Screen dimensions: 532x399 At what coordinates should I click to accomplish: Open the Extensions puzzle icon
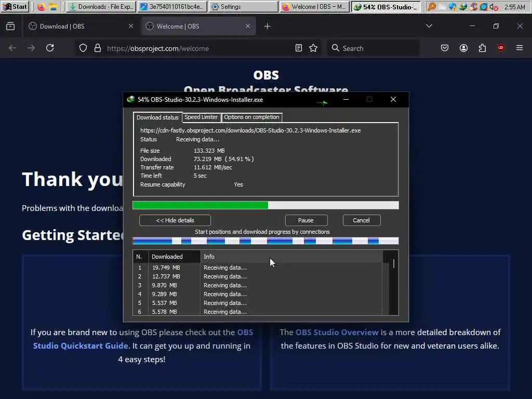[483, 48]
